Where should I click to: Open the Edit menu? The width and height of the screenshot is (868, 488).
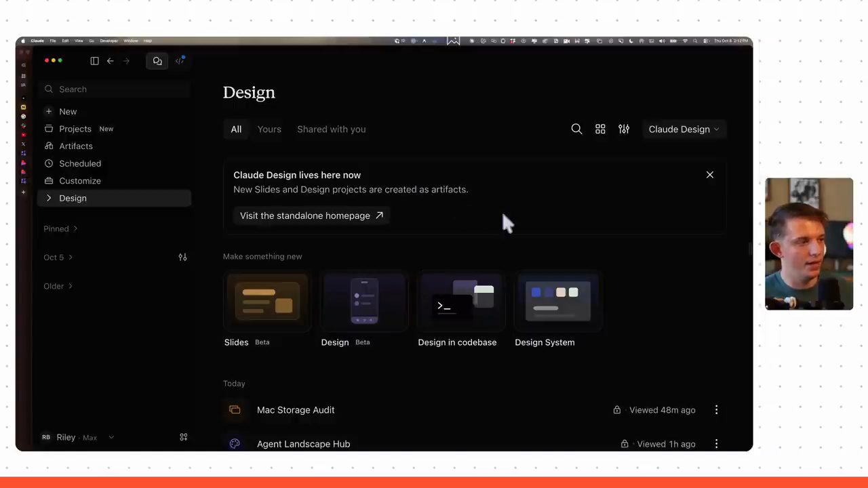(65, 41)
